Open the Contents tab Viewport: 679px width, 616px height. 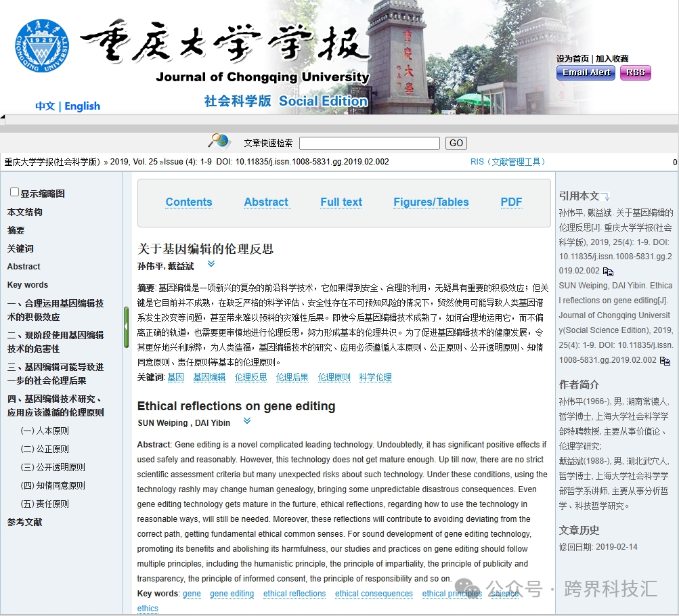(189, 202)
